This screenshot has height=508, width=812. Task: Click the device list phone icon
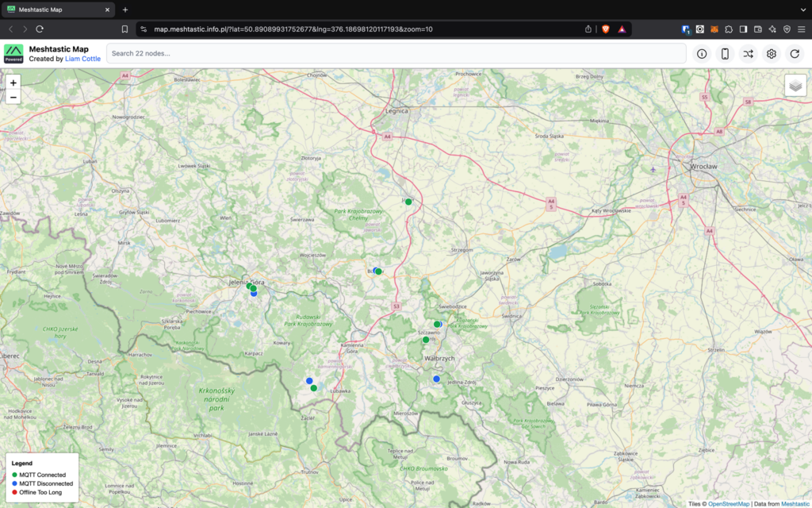[725, 54]
